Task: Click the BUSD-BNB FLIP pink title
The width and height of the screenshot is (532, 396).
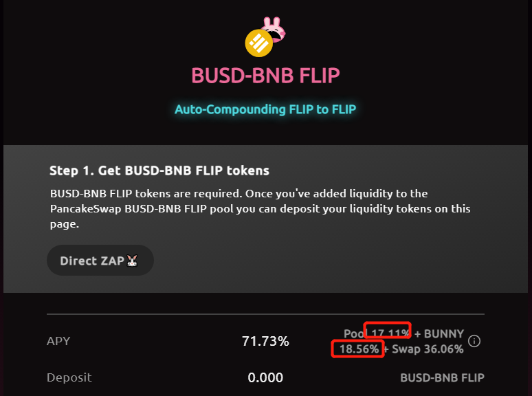Action: click(x=265, y=76)
